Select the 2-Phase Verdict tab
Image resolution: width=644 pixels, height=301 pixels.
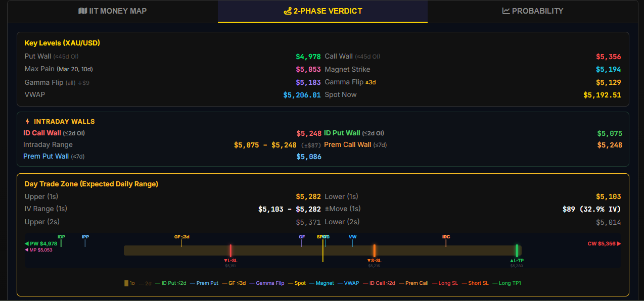(x=323, y=11)
